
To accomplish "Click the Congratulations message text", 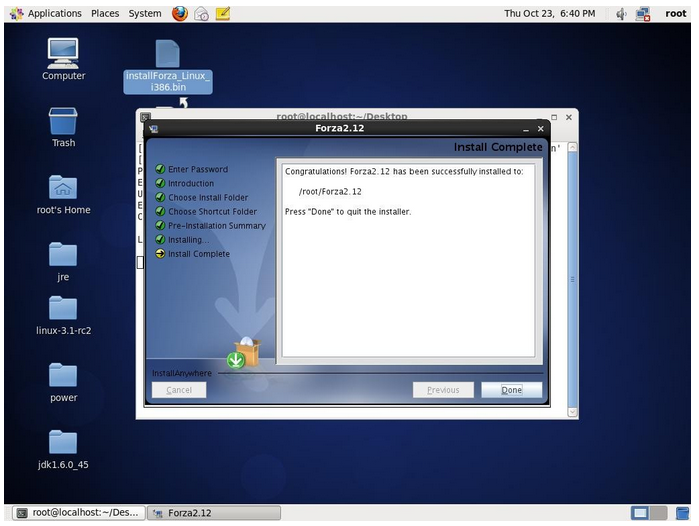I will click(x=404, y=171).
